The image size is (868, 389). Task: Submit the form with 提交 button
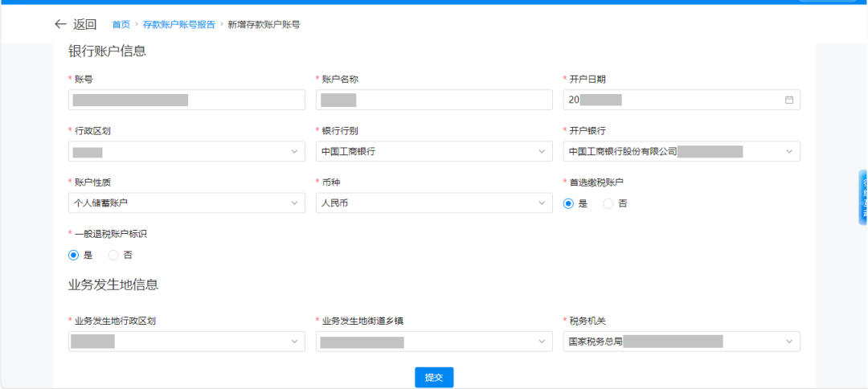coord(434,378)
